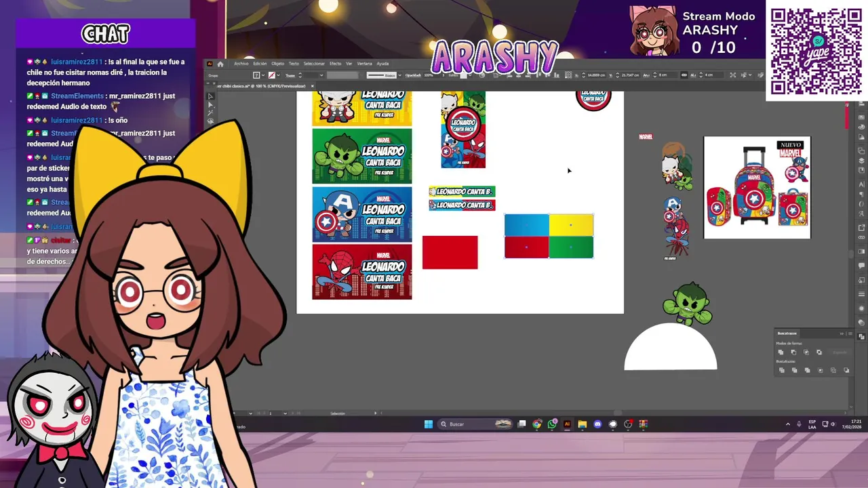Viewport: 868px width, 488px height.
Task: Select the large red rectangle on artboard
Action: (450, 252)
